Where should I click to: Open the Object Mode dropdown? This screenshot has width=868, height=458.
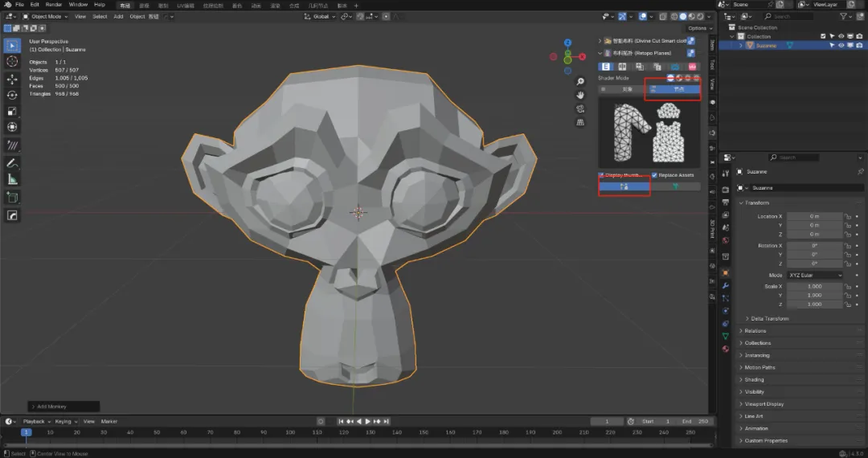47,16
